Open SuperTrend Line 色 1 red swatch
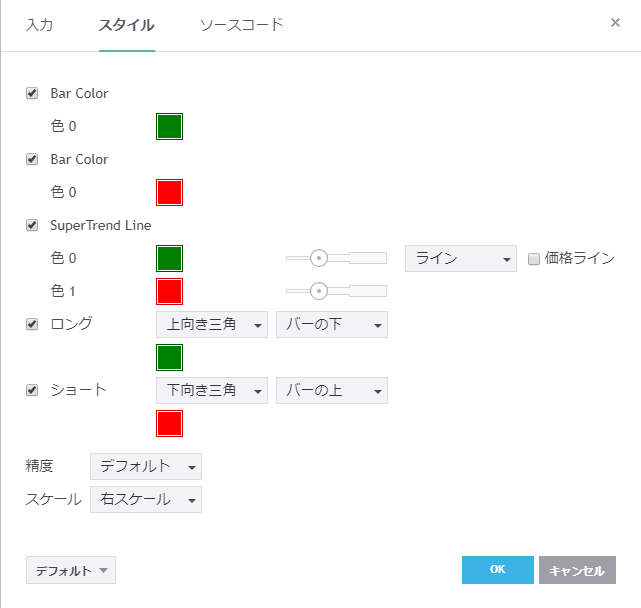The width and height of the screenshot is (641, 608). coord(169,291)
